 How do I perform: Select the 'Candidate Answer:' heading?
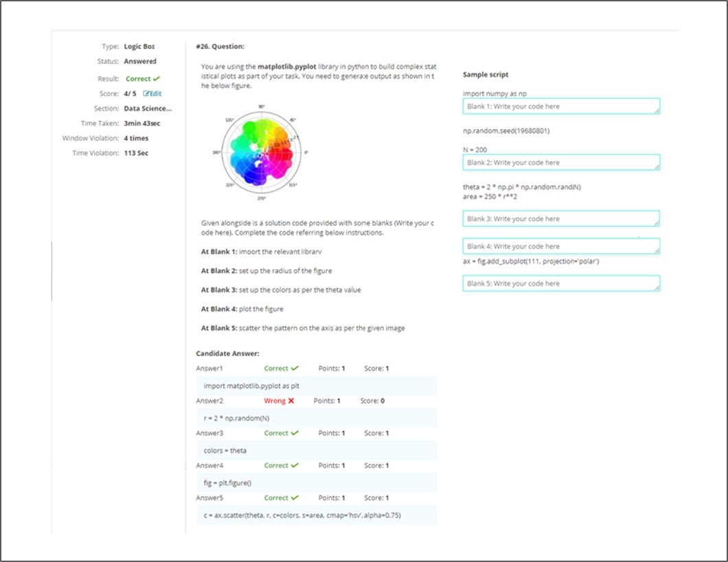(x=227, y=353)
